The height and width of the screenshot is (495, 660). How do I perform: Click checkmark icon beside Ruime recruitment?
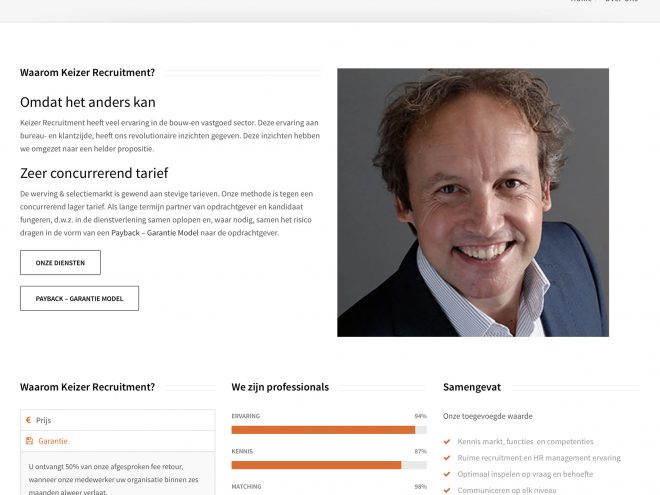coord(447,458)
